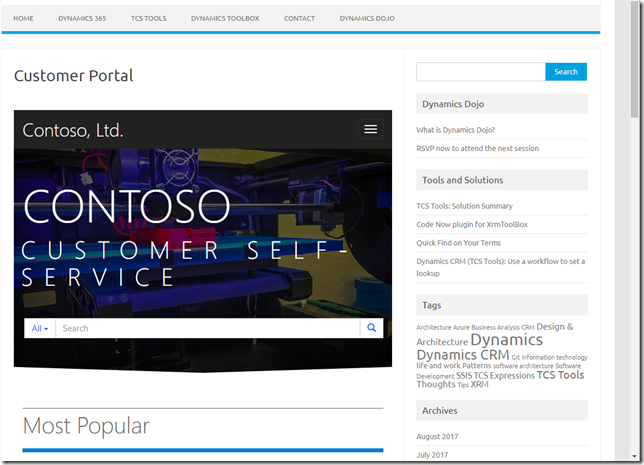Viewport: 644px width, 465px height.
Task: Open the July 2017 archive
Action: (x=432, y=455)
